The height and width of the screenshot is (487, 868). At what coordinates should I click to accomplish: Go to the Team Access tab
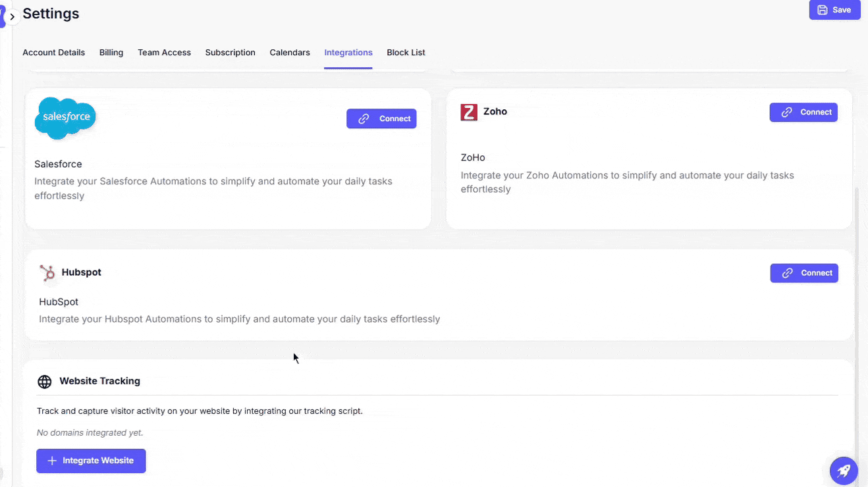(164, 53)
